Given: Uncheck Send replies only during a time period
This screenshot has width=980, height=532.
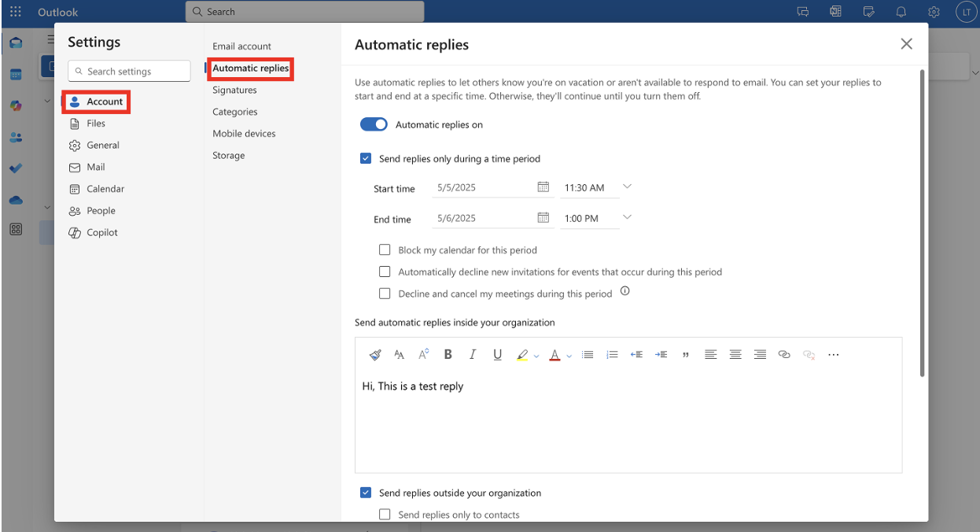Looking at the screenshot, I should coord(366,158).
